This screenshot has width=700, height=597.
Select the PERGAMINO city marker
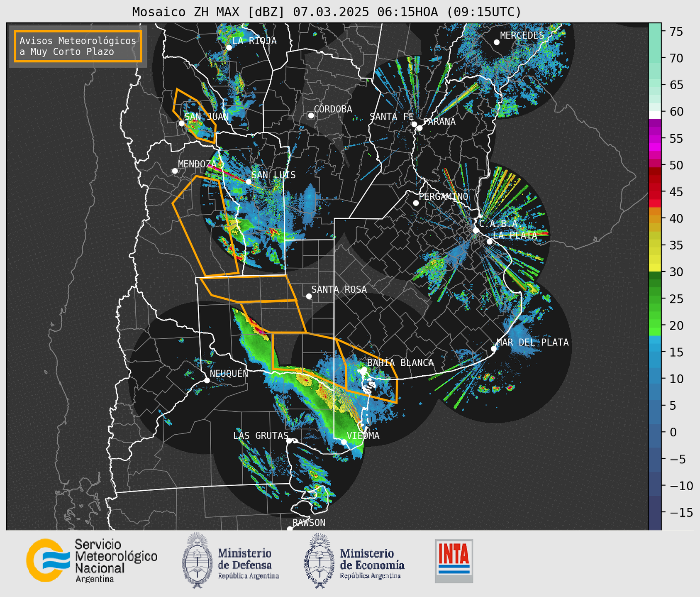pos(416,203)
